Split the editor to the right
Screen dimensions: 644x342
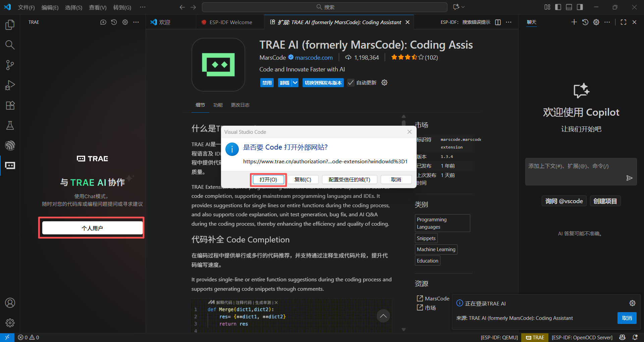498,22
